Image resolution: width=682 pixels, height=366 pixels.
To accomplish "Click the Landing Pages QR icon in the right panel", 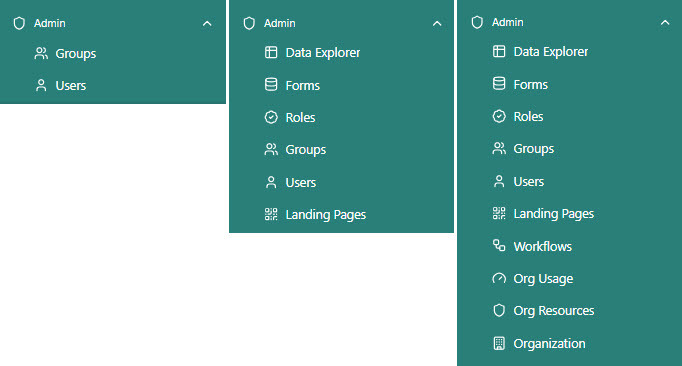I will 499,213.
